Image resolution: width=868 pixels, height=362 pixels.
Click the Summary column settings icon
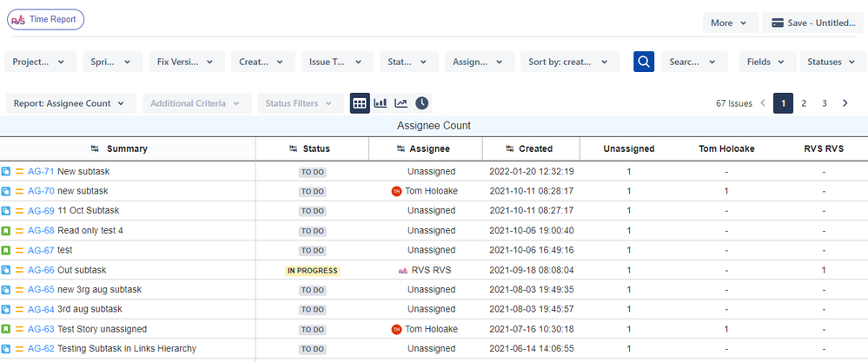click(x=95, y=148)
